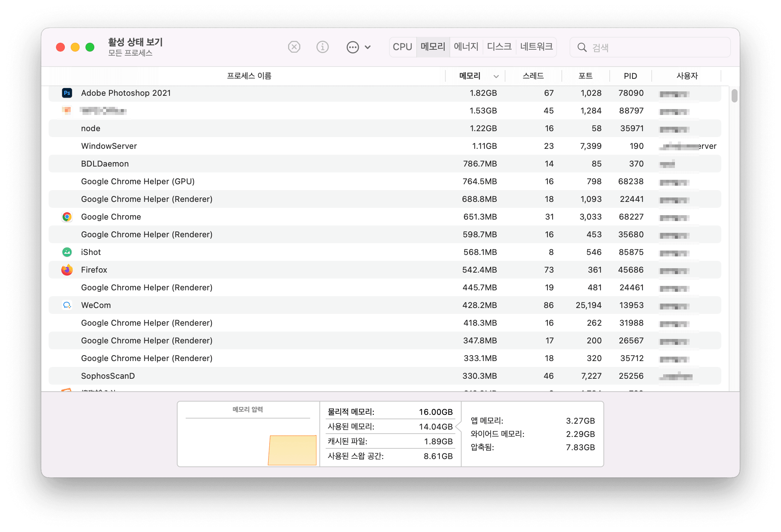This screenshot has height=532, width=781.
Task: Sort by PID column header
Action: pyautogui.click(x=630, y=76)
